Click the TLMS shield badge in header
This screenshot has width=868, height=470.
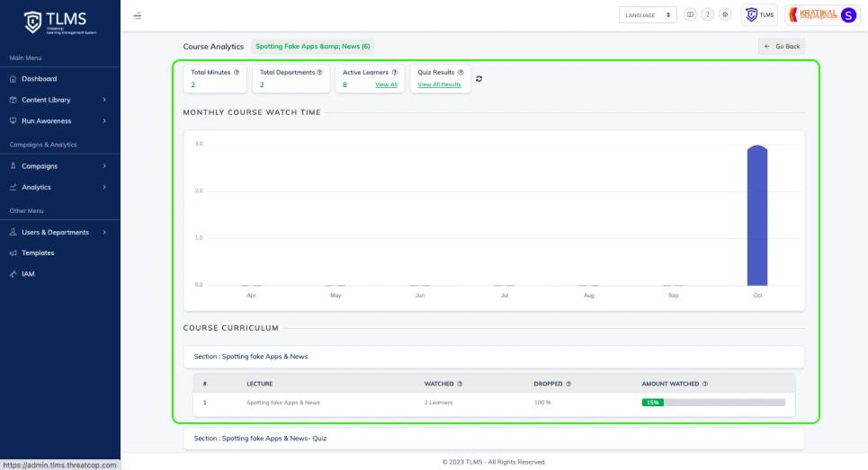click(759, 15)
